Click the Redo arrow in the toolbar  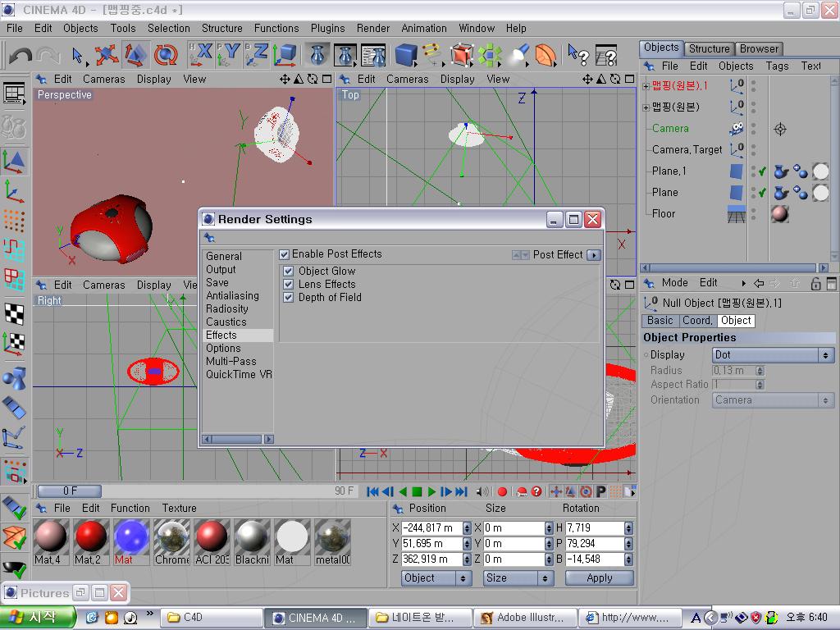point(48,55)
